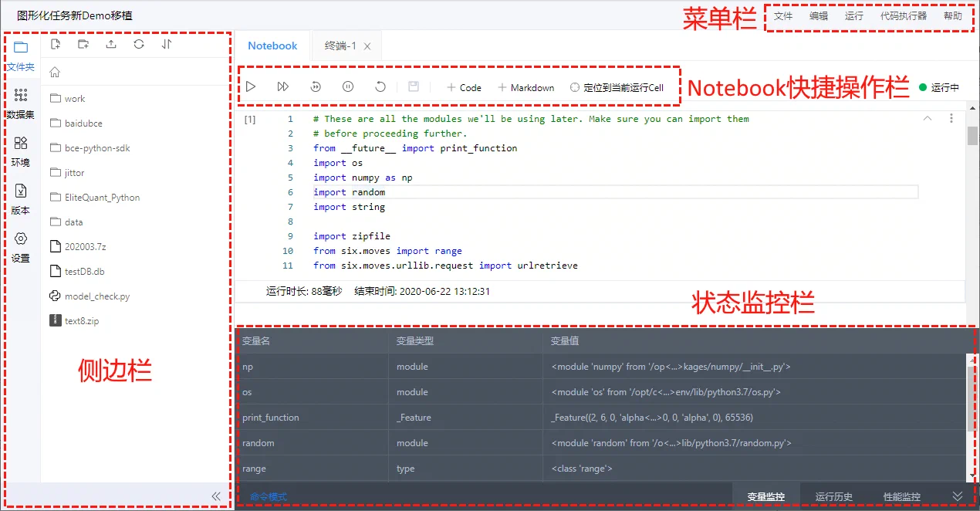Open cell 1 three-dot more menu
This screenshot has width=980, height=511.
(x=951, y=119)
